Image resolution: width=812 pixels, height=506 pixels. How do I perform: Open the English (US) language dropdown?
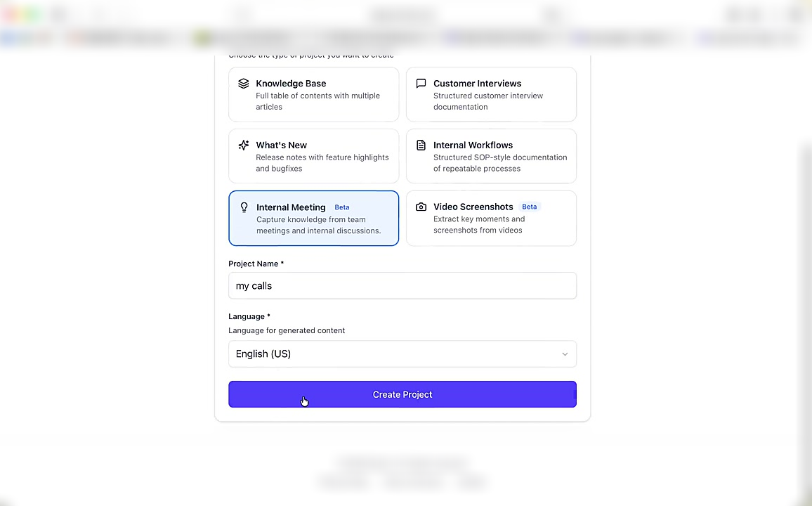402,354
